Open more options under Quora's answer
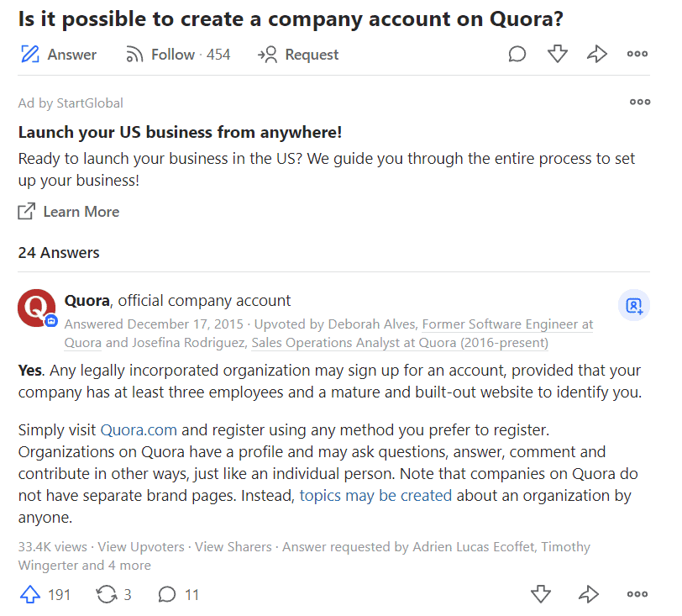682x616 pixels. click(636, 594)
